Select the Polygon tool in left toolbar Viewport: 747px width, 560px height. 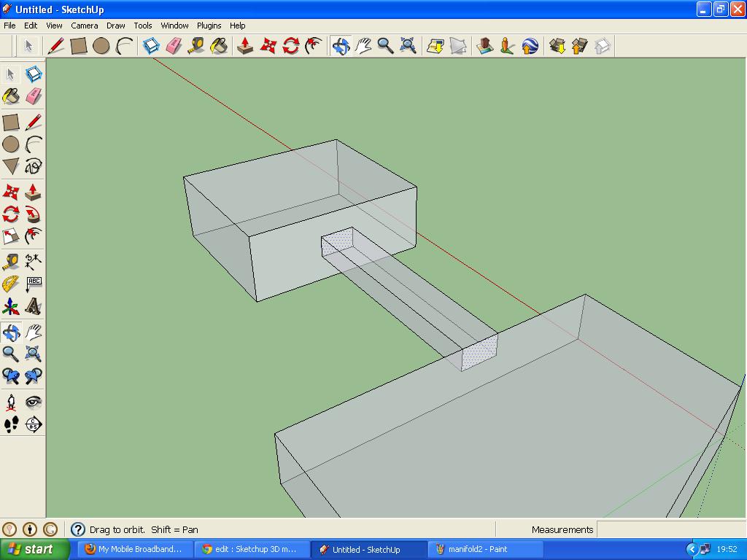pos(11,166)
